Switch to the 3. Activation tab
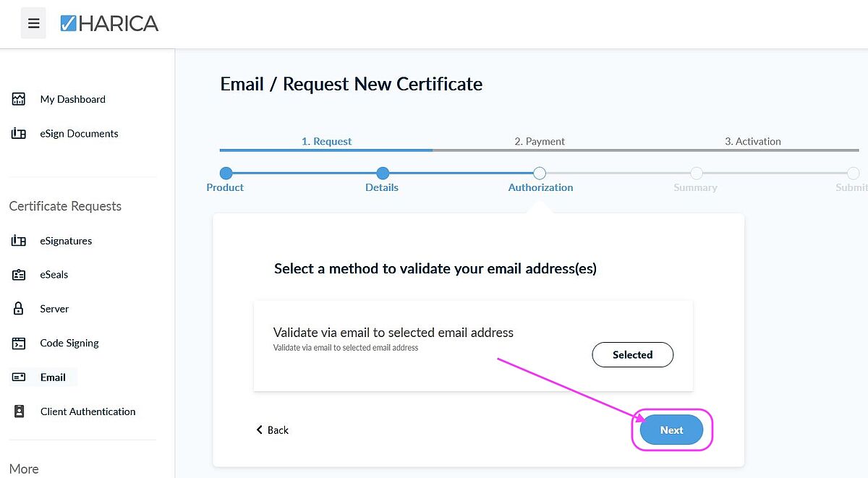The image size is (868, 478). [x=753, y=141]
